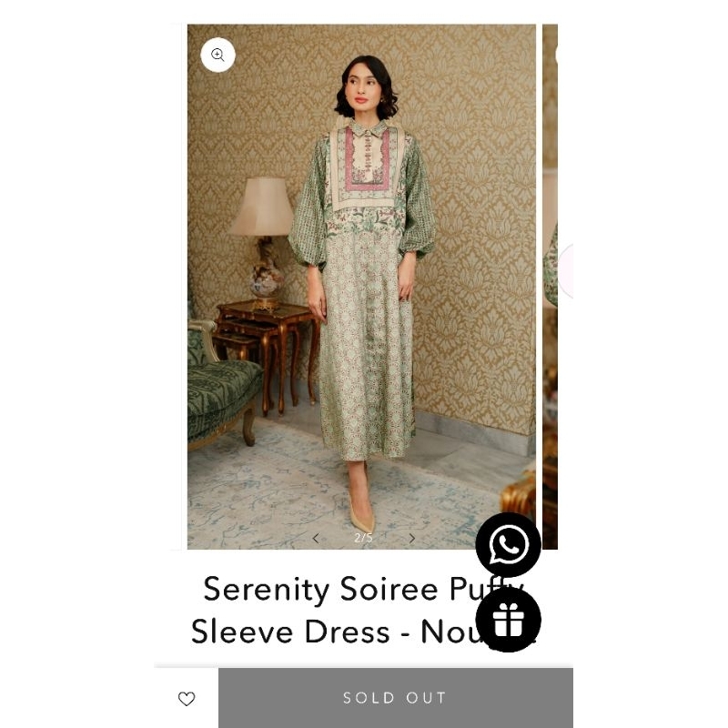Message the store through the WhatsApp icon
Viewport: 728px width, 728px height.
point(509,545)
